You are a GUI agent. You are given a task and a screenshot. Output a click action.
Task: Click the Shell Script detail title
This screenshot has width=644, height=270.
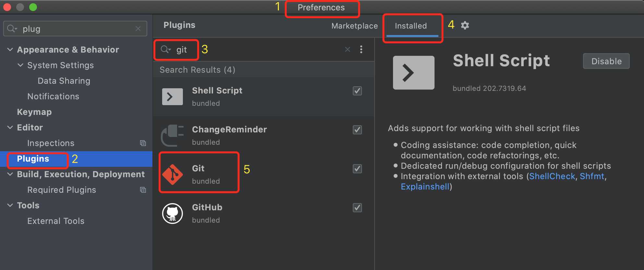(501, 61)
